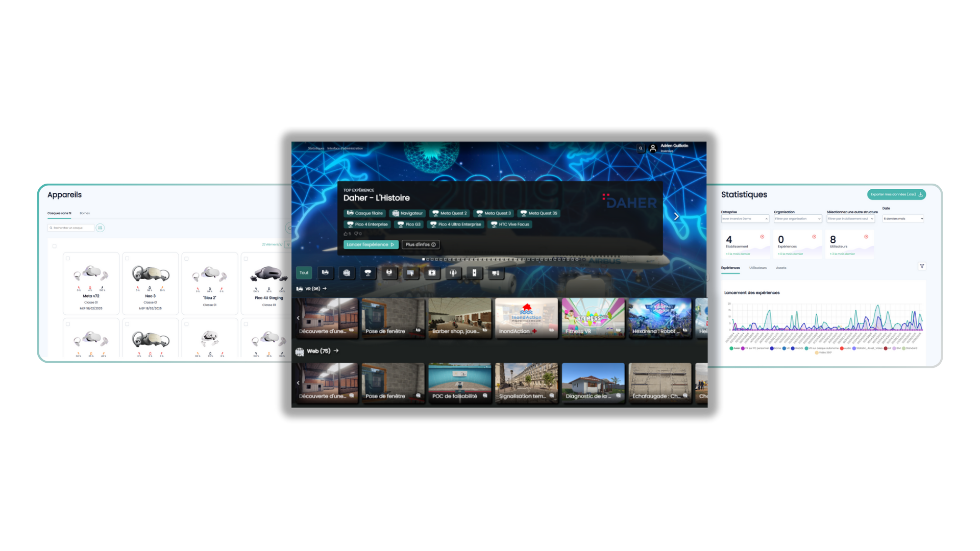Open the Entreprise dropdown
The height and width of the screenshot is (551, 980).
point(745,219)
